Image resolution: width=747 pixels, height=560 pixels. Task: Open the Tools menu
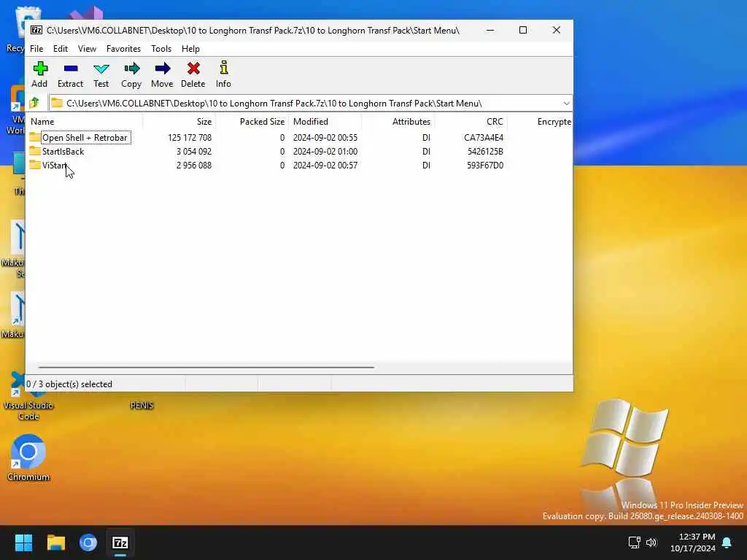(161, 49)
